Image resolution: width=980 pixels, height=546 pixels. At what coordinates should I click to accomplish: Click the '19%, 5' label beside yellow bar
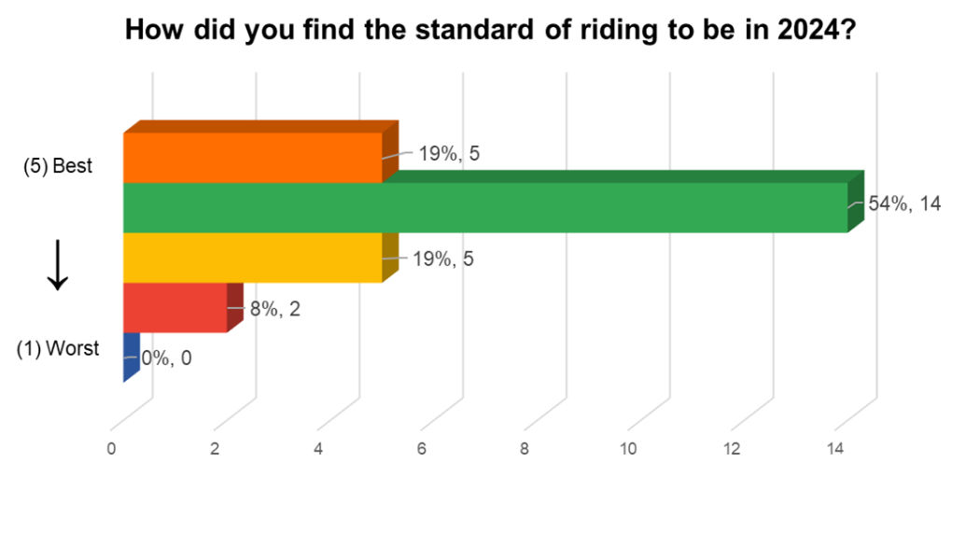(443, 259)
